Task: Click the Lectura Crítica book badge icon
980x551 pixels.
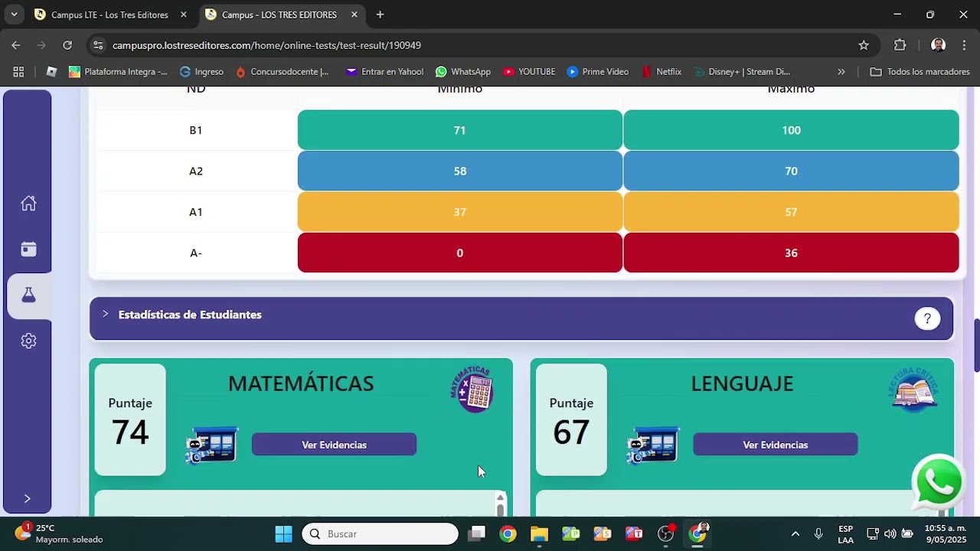Action: point(914,390)
